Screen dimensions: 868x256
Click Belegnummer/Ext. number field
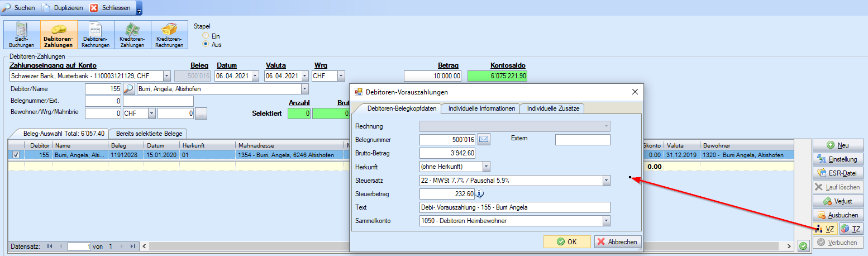(x=103, y=101)
